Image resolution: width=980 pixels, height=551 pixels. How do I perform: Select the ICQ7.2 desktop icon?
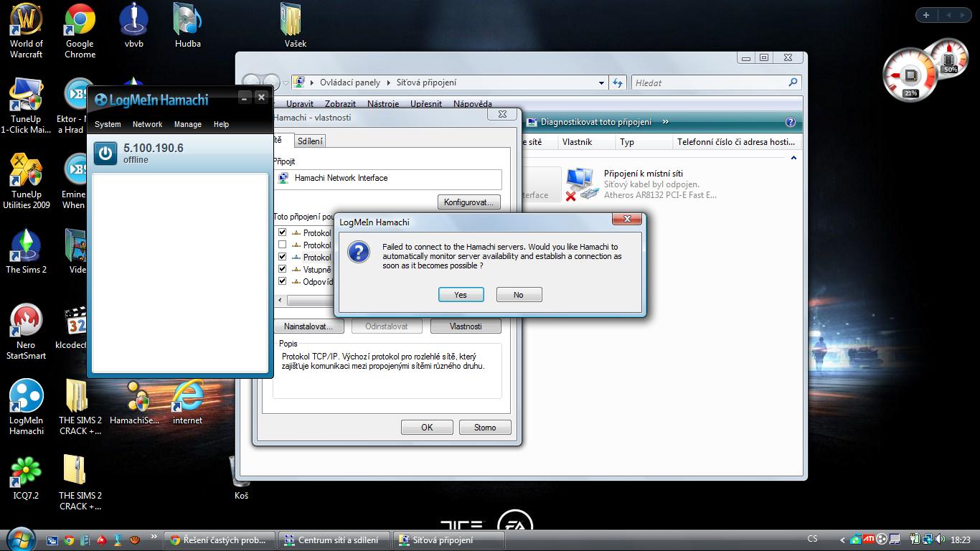[x=26, y=477]
